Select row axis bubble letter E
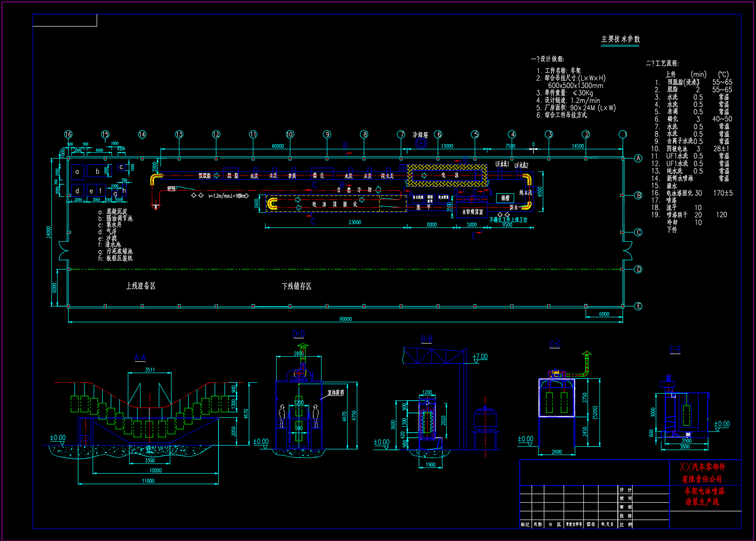The width and height of the screenshot is (756, 541). pos(638,306)
